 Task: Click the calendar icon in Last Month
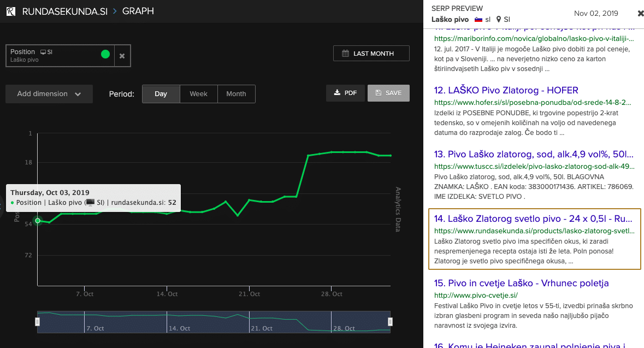[345, 54]
